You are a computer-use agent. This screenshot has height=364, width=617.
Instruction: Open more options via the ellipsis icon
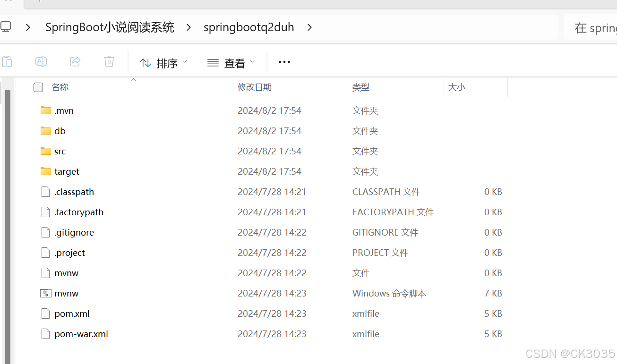284,61
